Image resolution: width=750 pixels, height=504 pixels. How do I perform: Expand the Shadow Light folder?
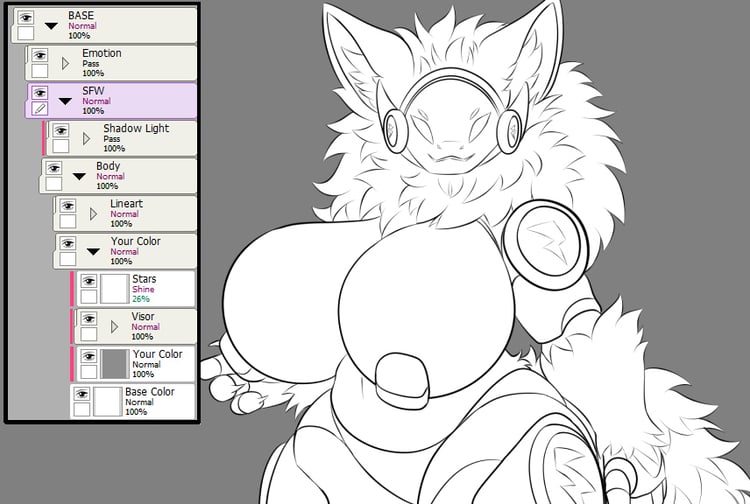[x=87, y=139]
